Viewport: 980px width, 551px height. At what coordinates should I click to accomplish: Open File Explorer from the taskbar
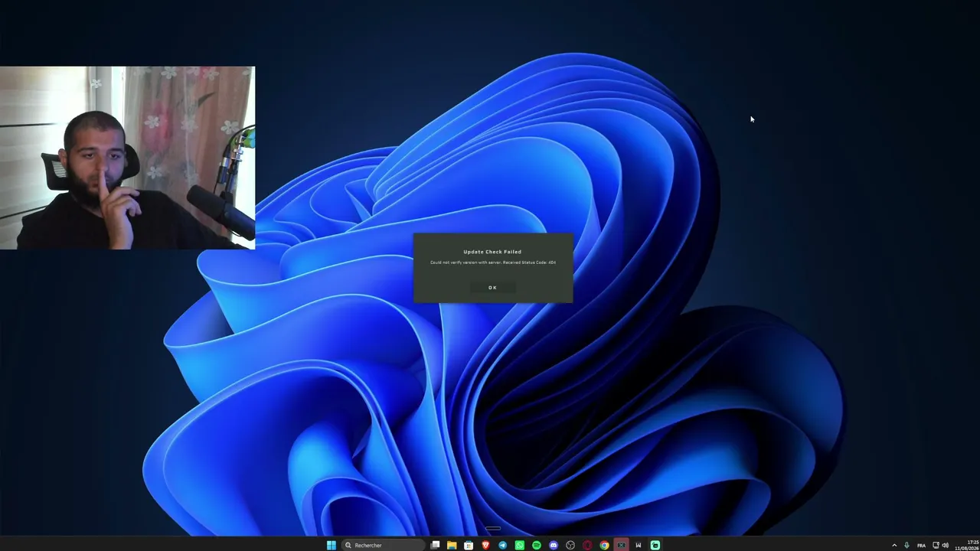click(452, 545)
